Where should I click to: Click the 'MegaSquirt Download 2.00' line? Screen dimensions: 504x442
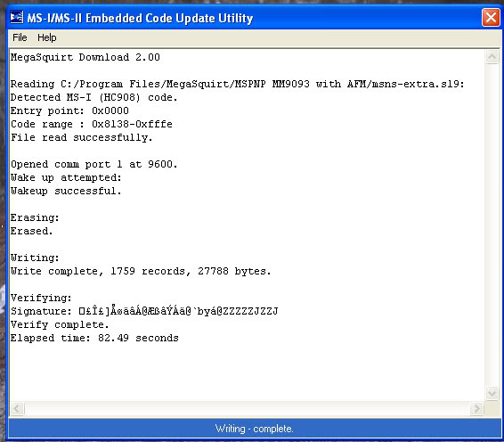(85, 57)
